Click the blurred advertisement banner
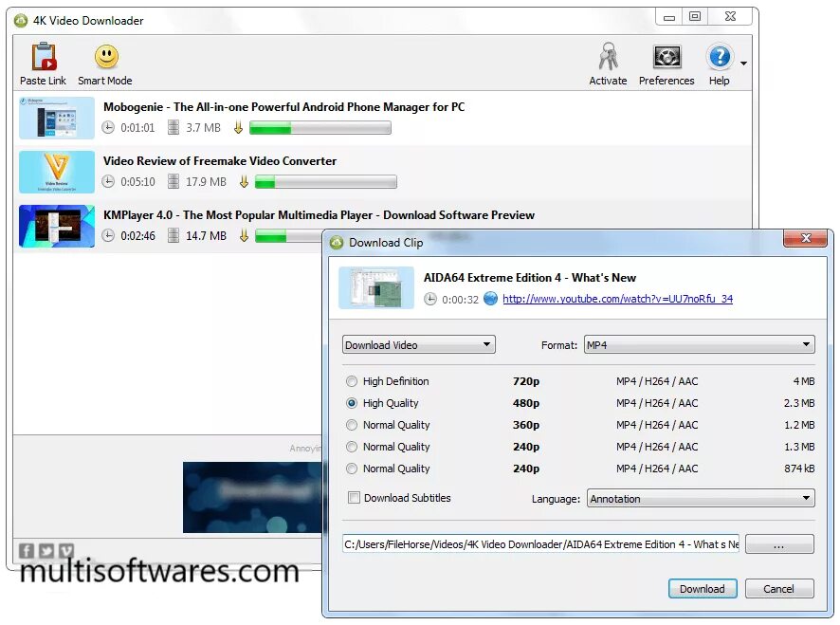 click(252, 497)
